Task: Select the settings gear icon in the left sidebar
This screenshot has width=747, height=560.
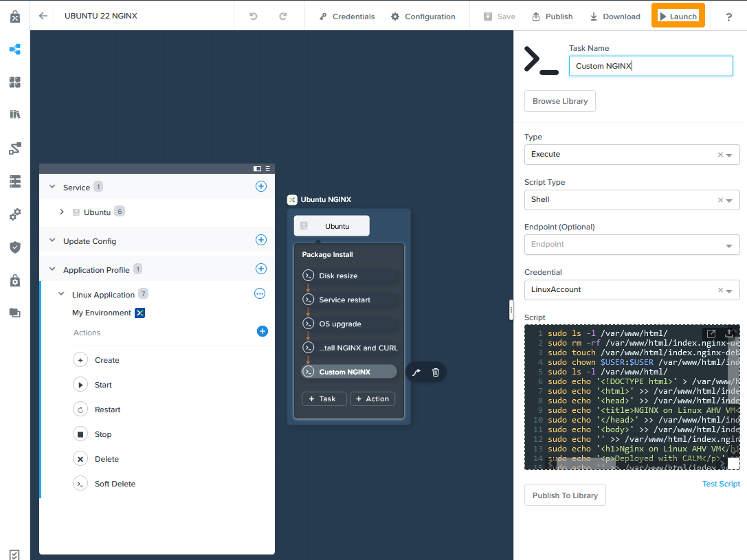Action: 14,214
